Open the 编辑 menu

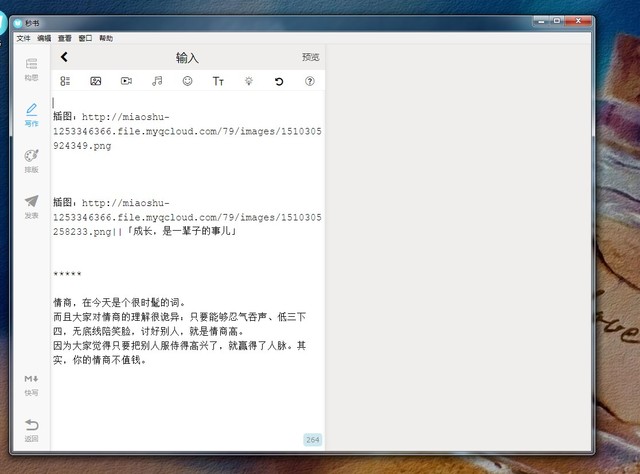(44, 38)
